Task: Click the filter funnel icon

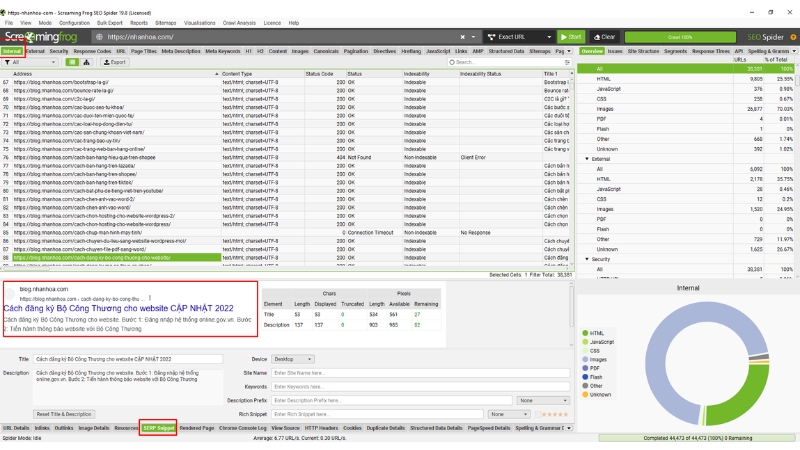Action: (8, 62)
